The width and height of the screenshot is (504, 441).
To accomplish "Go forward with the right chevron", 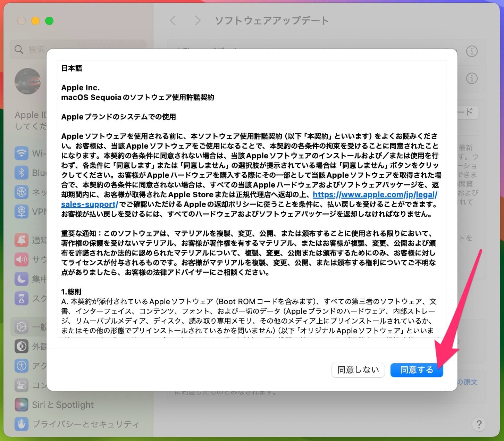I will [x=198, y=20].
